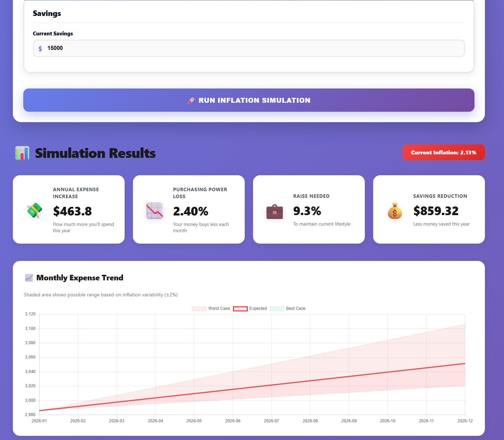Click the 2026-12 axis label on the chart
Screen dimensions: 504x440
pyautogui.click(x=465, y=421)
